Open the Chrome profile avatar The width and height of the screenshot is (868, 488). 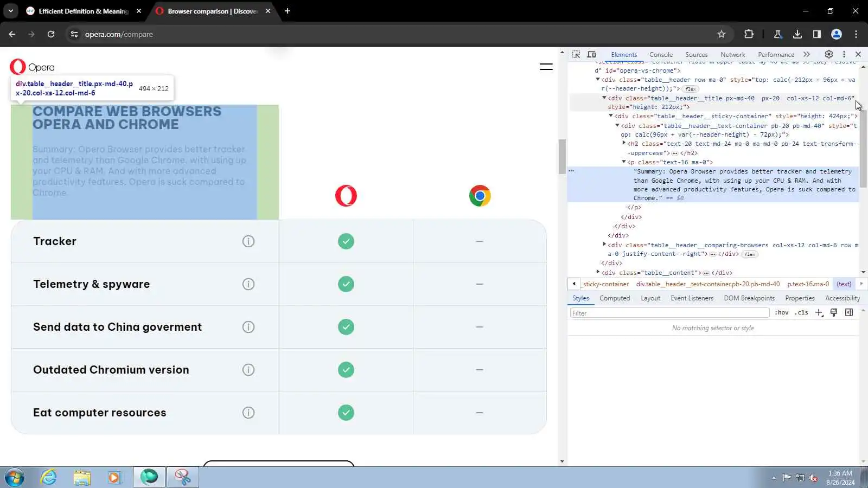pos(837,34)
